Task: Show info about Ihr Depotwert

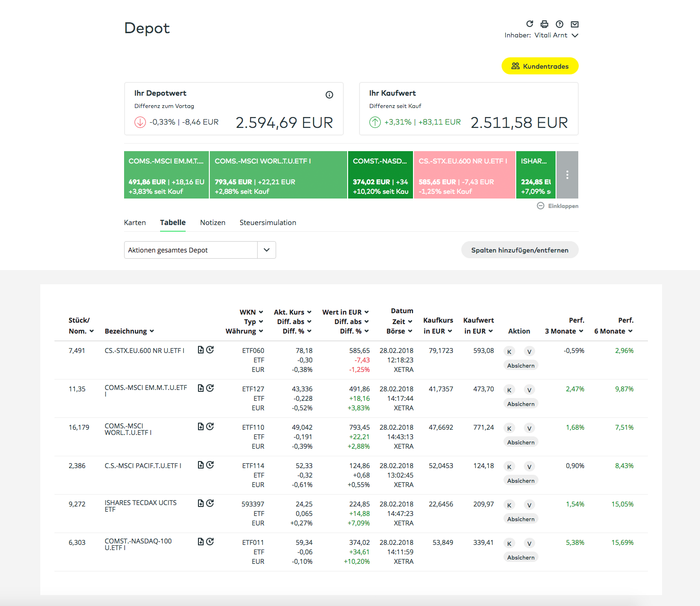Action: pos(330,95)
